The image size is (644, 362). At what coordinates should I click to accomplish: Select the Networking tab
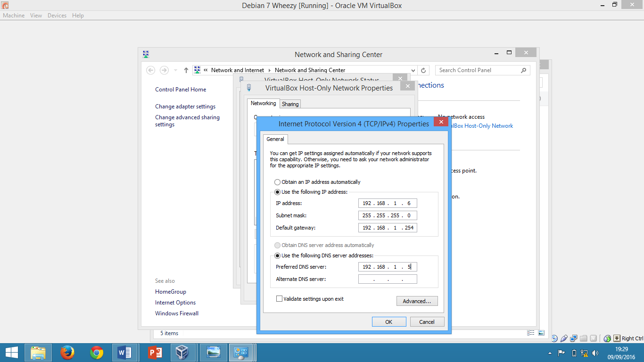(264, 103)
